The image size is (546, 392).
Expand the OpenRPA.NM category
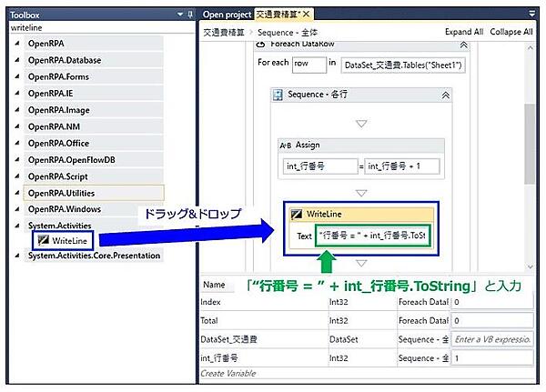tap(17, 126)
